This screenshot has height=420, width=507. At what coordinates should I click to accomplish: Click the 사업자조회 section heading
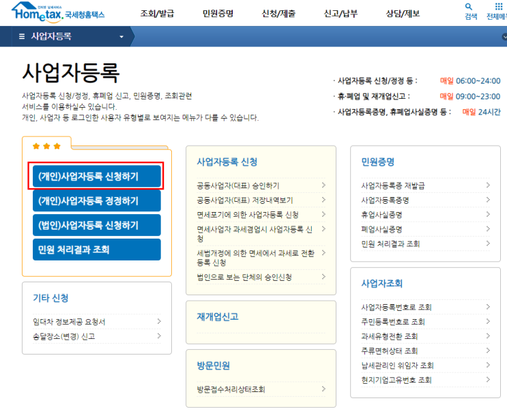382,284
